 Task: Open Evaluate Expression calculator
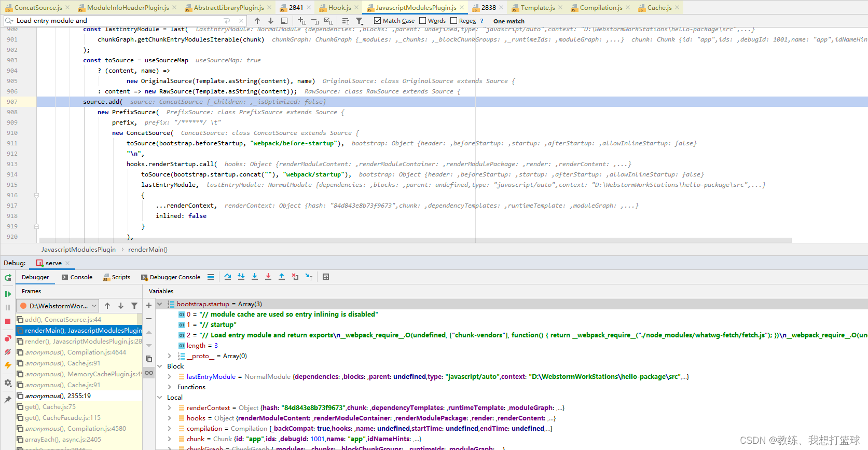326,277
